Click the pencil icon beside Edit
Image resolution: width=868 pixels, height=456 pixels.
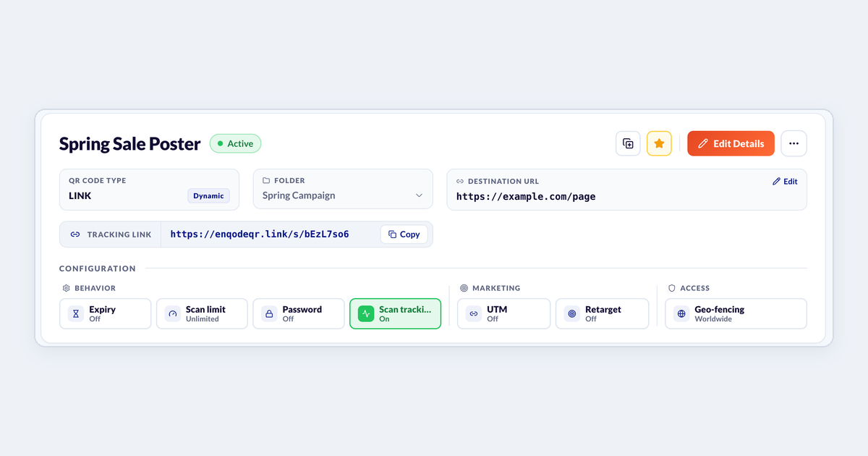777,182
